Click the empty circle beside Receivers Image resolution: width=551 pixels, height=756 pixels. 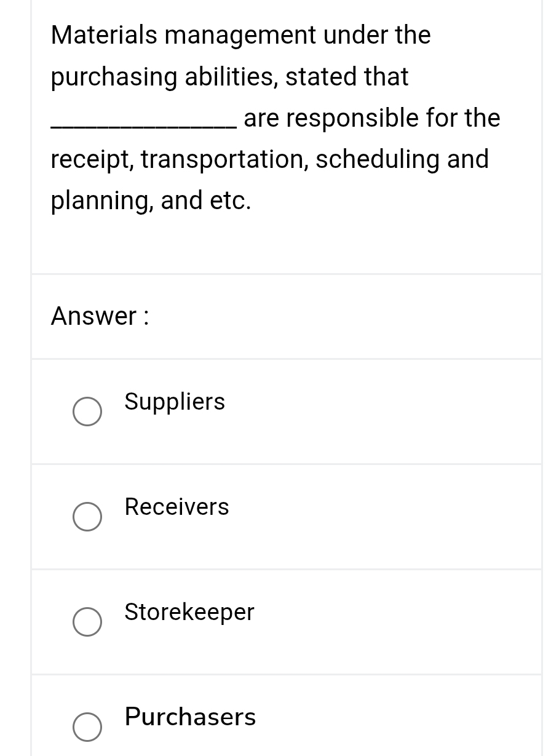click(x=87, y=516)
